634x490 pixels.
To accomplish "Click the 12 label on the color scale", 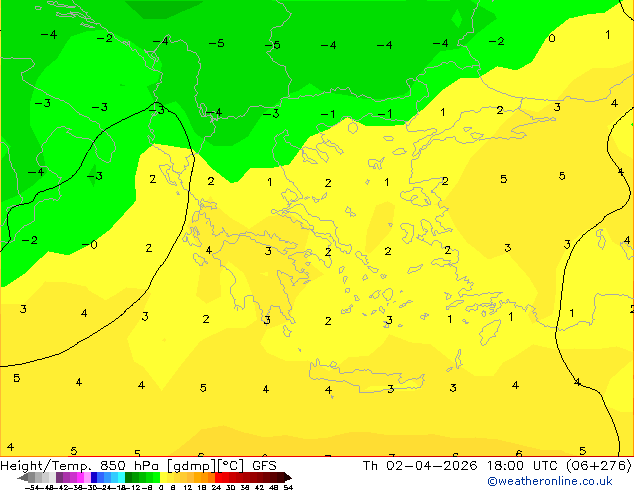I will pos(187,488).
